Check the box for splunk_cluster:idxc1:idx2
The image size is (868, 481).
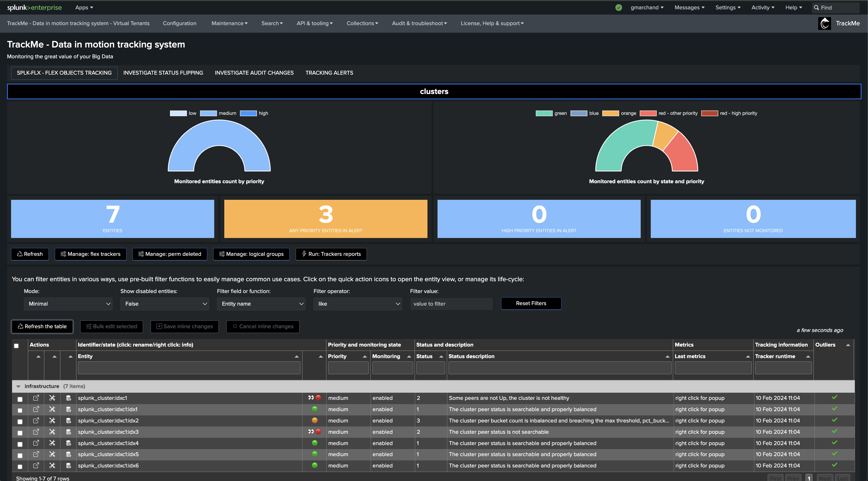click(20, 422)
